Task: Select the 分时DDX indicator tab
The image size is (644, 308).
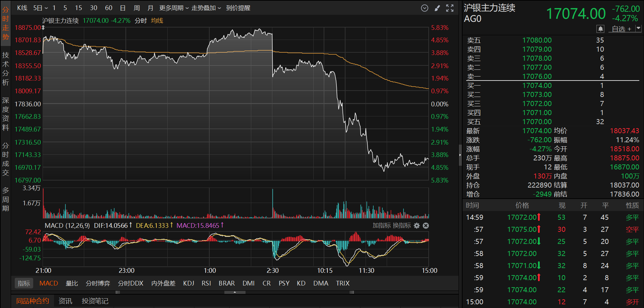Action: click(x=131, y=283)
